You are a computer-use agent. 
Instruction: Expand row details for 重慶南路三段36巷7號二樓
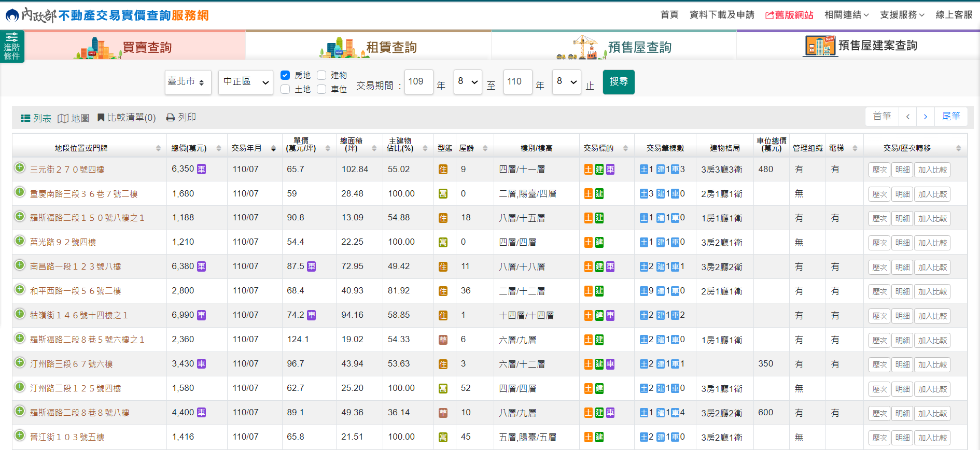20,192
